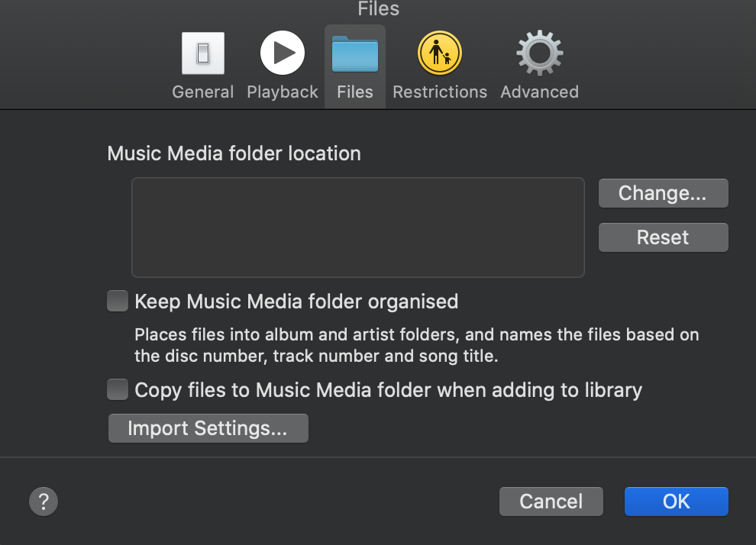This screenshot has width=756, height=545.
Task: Click the 'Keep Music Media folder organised' label
Action: 296,302
